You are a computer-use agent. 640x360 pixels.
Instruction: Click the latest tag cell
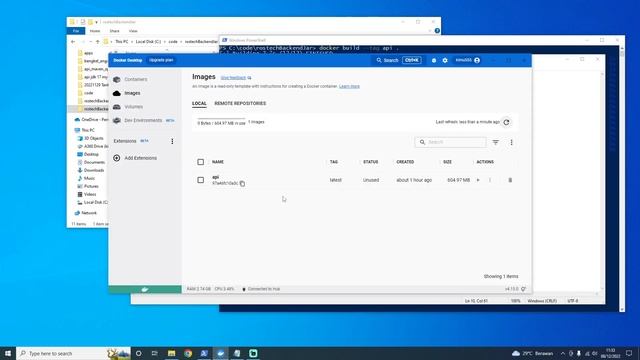[336, 180]
